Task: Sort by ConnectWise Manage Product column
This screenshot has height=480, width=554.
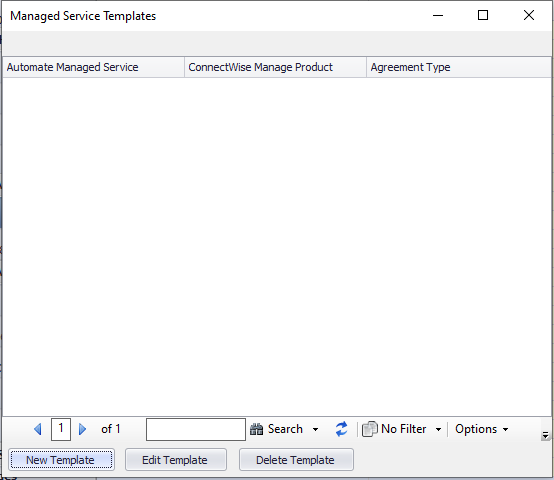Action: point(275,67)
